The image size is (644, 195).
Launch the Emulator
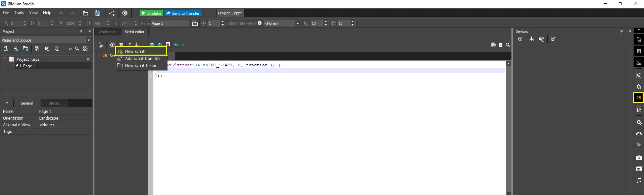[x=151, y=13]
